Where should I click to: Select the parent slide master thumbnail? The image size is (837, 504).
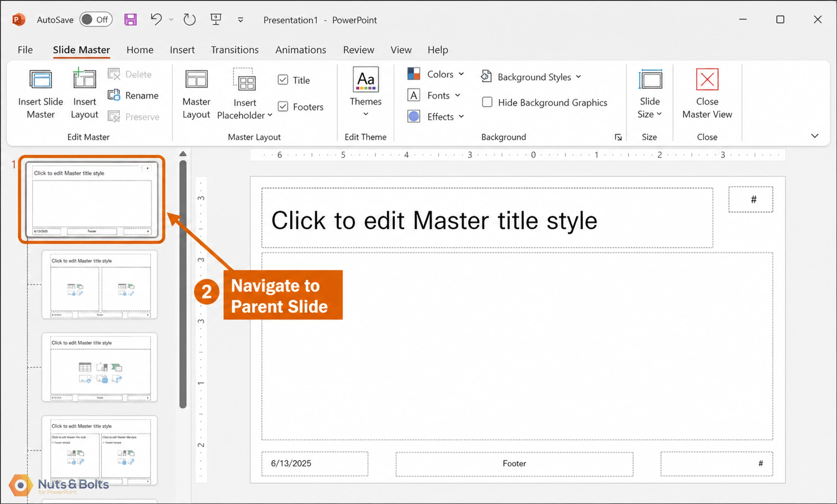point(92,200)
